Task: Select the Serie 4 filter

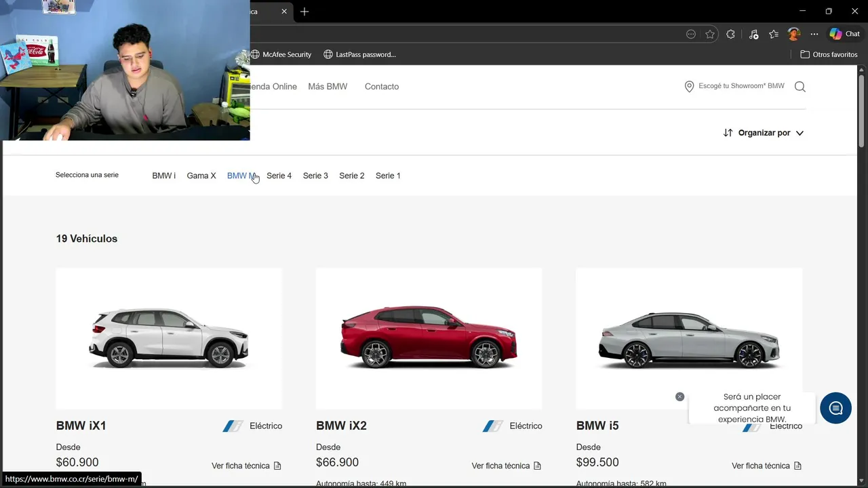Action: pos(279,176)
